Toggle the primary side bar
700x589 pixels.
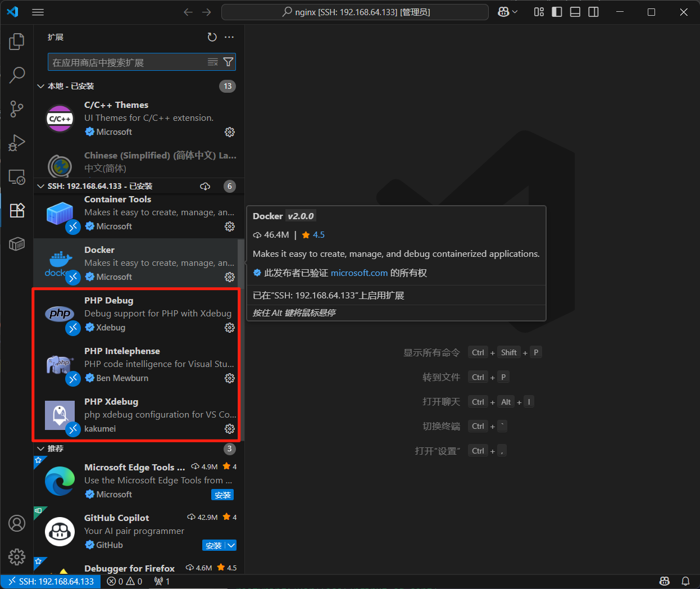tap(557, 12)
